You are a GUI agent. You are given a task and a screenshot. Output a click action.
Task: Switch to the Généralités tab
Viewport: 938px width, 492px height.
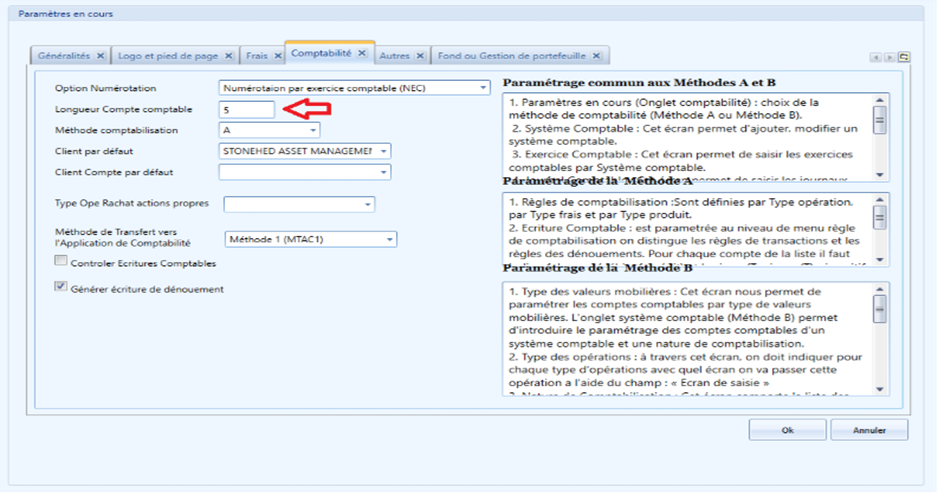[64, 56]
